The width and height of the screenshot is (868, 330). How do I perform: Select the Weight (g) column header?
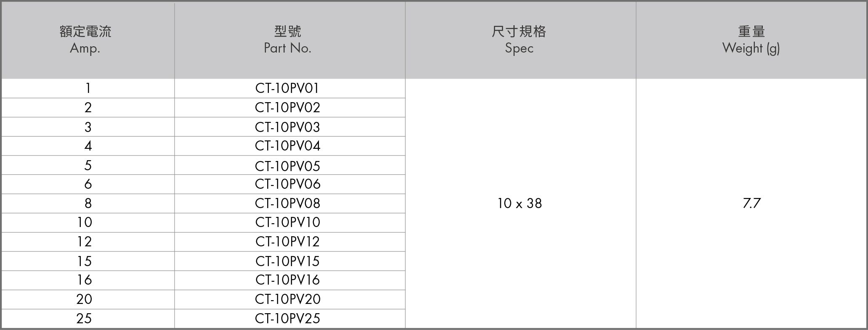click(751, 40)
